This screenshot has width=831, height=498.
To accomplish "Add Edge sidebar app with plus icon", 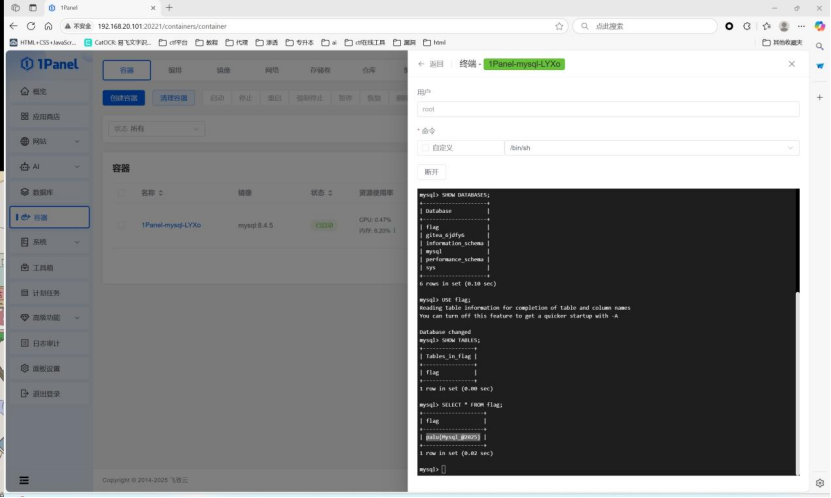I will [x=820, y=97].
